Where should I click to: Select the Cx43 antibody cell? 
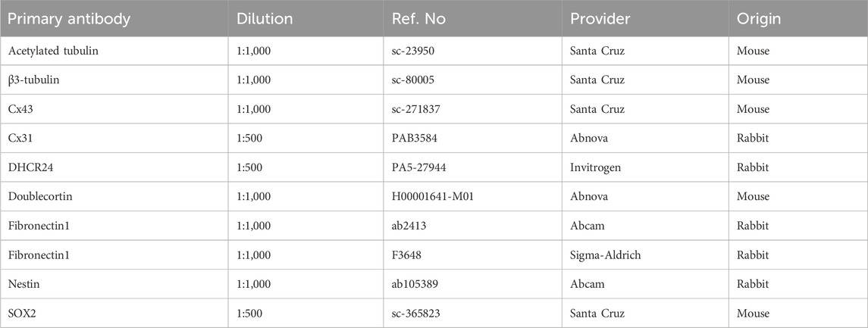click(x=114, y=109)
